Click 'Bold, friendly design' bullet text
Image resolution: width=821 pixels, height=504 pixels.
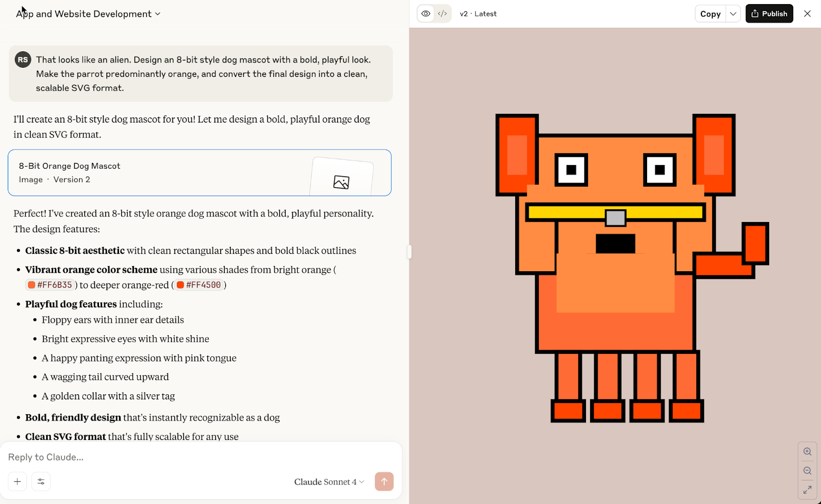tap(73, 417)
